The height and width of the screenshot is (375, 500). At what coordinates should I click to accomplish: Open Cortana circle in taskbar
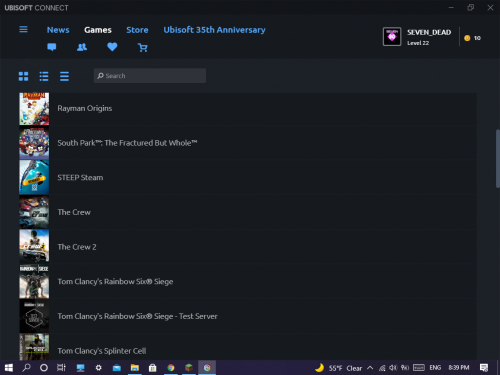44,368
